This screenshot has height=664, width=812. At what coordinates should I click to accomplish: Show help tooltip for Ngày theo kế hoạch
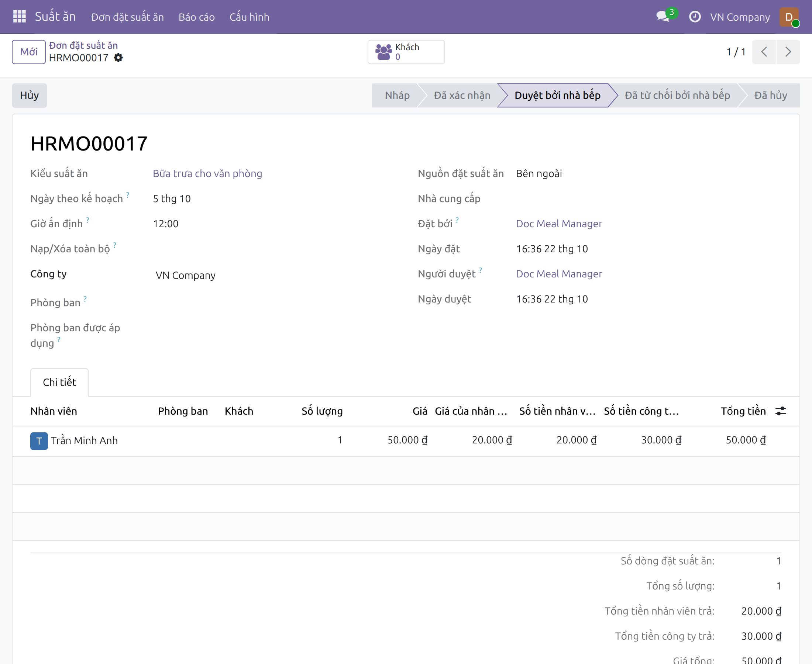(x=128, y=194)
